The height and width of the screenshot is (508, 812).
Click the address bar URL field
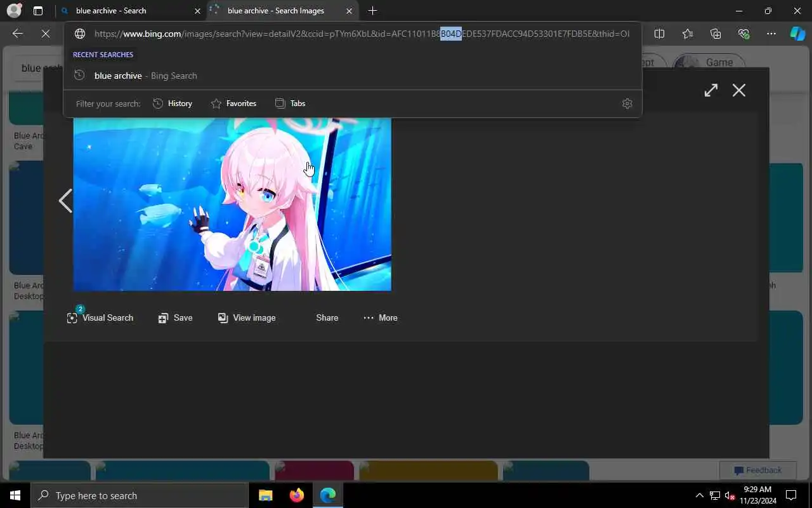tap(362, 34)
